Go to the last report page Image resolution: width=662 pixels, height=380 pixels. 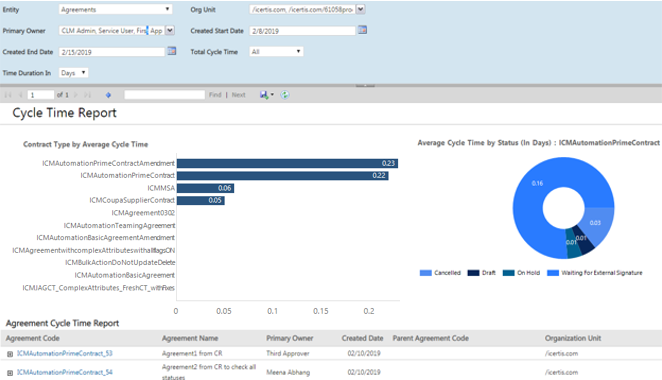[87, 95]
